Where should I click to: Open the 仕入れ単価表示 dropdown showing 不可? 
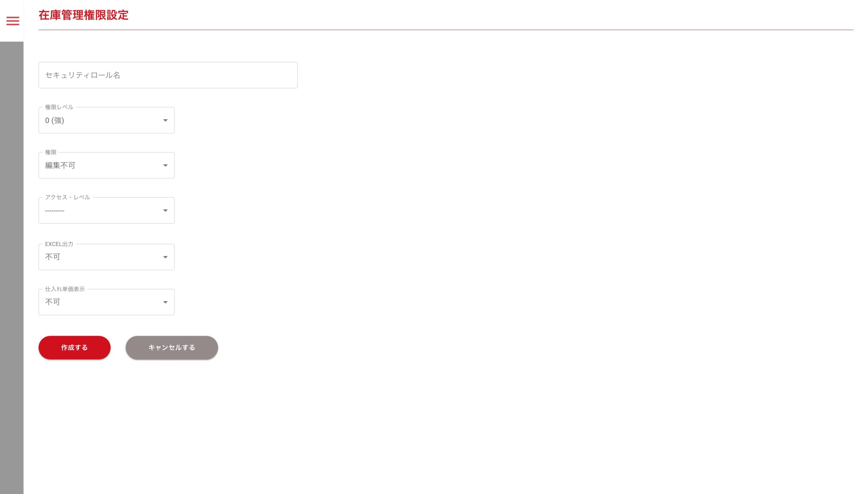pos(102,302)
